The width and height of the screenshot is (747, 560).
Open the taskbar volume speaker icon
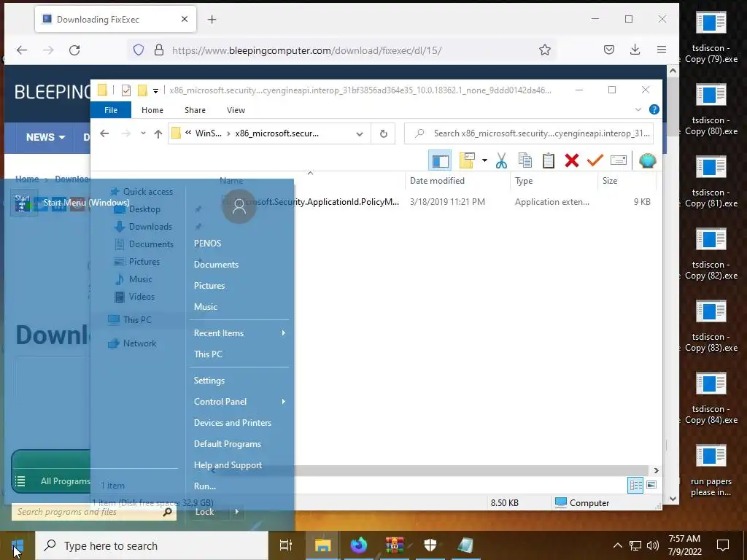coord(653,545)
